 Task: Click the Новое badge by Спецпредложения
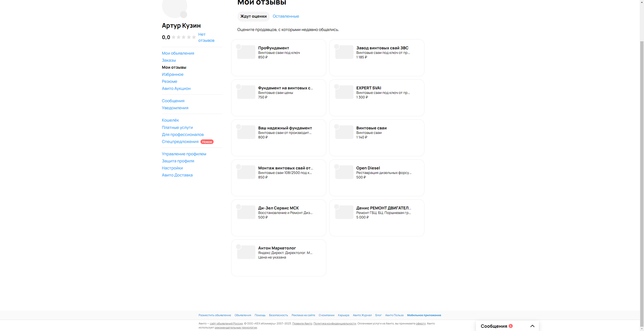point(207,142)
